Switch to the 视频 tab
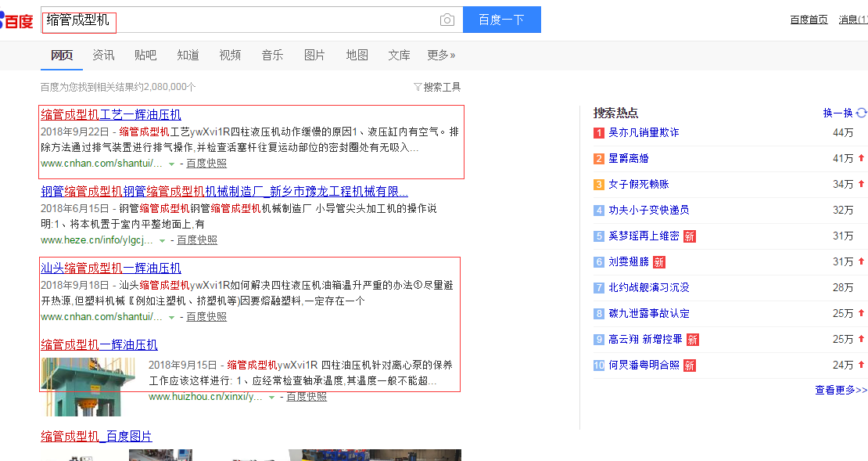Viewport: 868px width, 461px height. (x=230, y=55)
